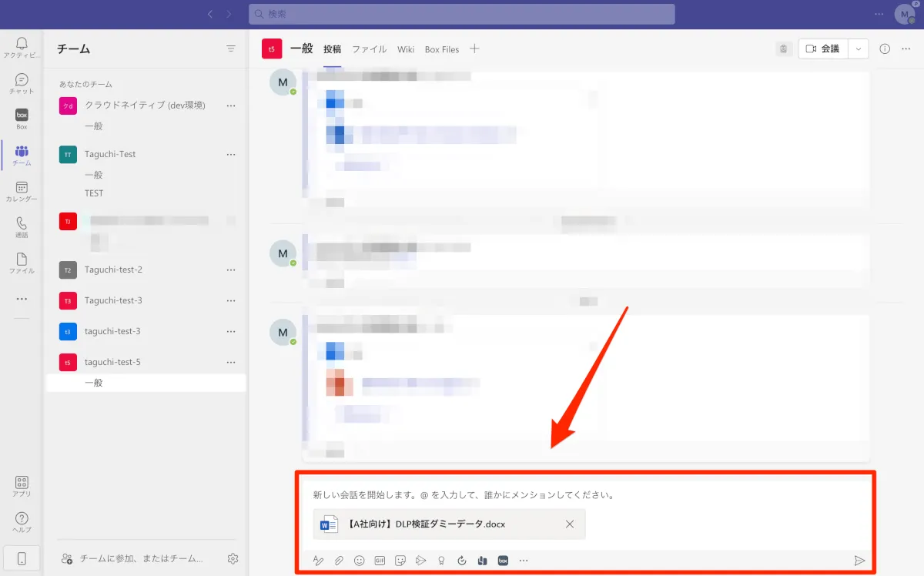This screenshot has width=924, height=576.
Task: Open the Praise badge icon
Action: tap(441, 561)
